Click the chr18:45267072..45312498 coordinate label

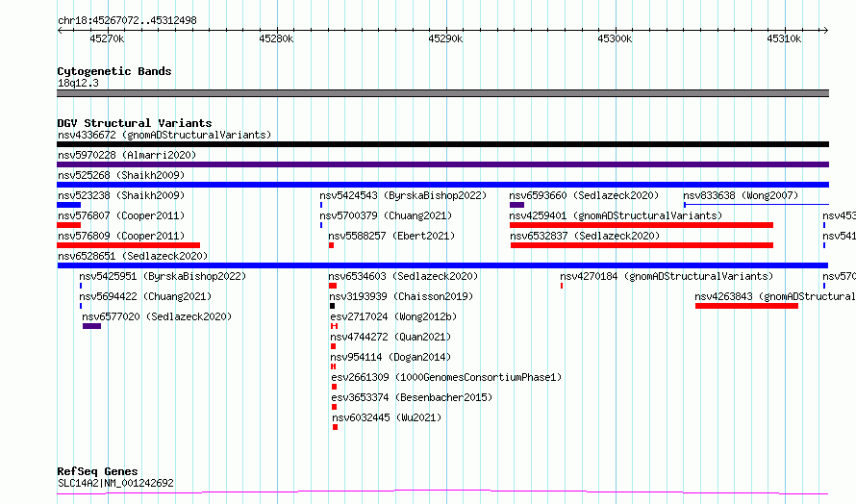click(x=127, y=21)
